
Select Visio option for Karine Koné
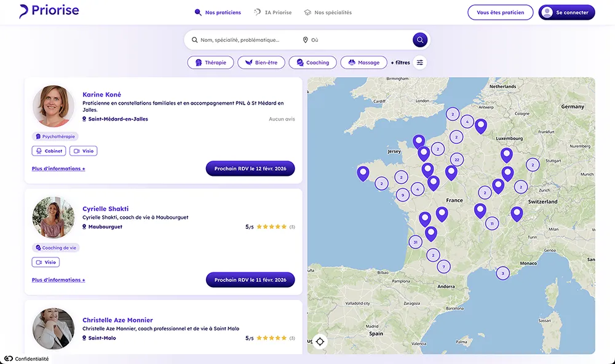[84, 151]
